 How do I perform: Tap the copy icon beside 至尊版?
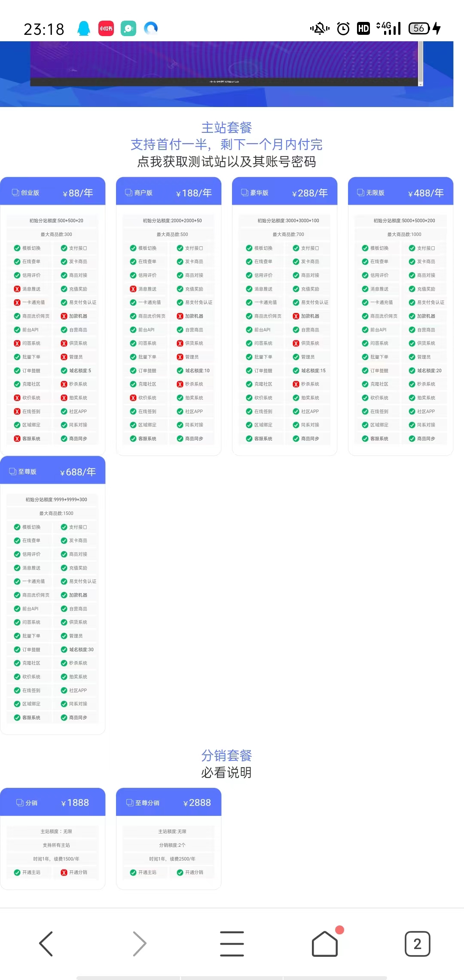(13, 472)
